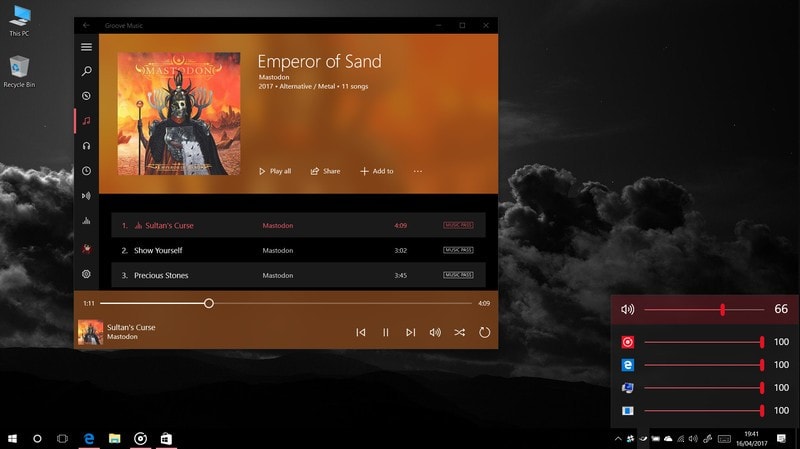800x449 pixels.
Task: Select track 2 Show Yourself
Action: point(298,250)
